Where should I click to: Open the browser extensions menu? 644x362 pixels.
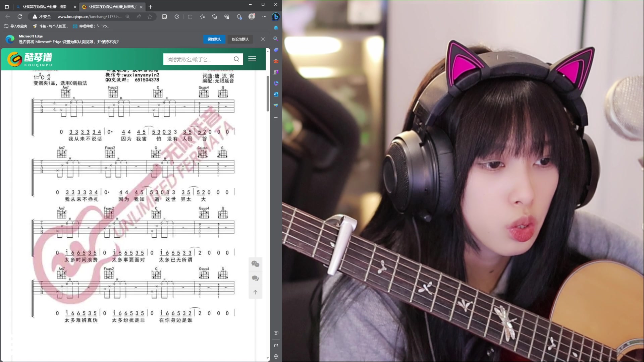[x=177, y=16]
